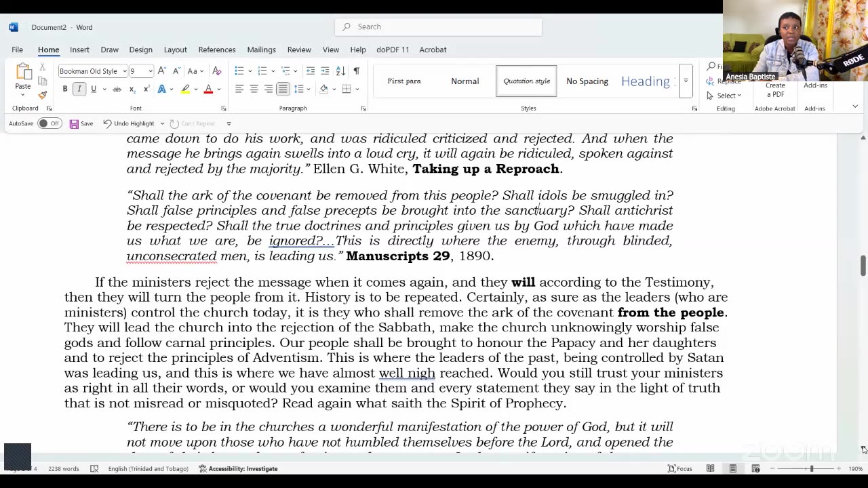Screen dimensions: 868x488
Task: Adjust the zoom slider in status bar
Action: 811,468
